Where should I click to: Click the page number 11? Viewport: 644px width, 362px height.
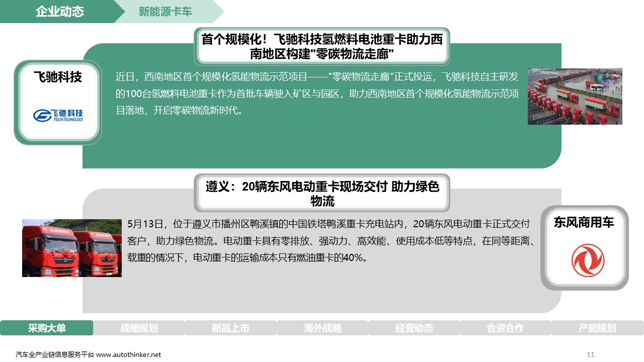click(x=591, y=354)
